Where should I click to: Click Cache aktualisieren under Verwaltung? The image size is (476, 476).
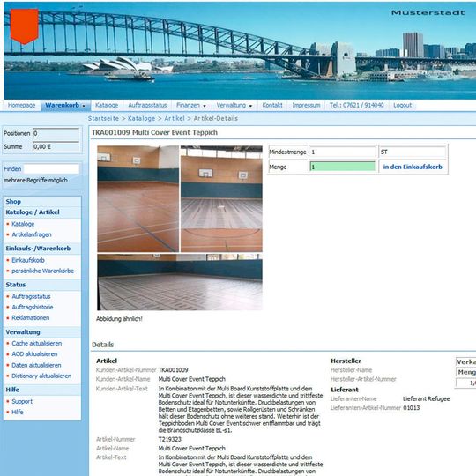(37, 344)
